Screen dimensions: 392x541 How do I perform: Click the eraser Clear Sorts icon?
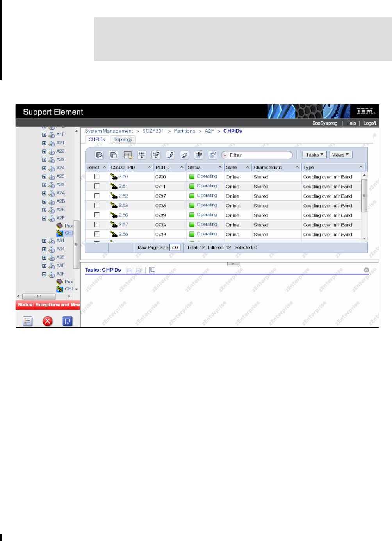[184, 155]
